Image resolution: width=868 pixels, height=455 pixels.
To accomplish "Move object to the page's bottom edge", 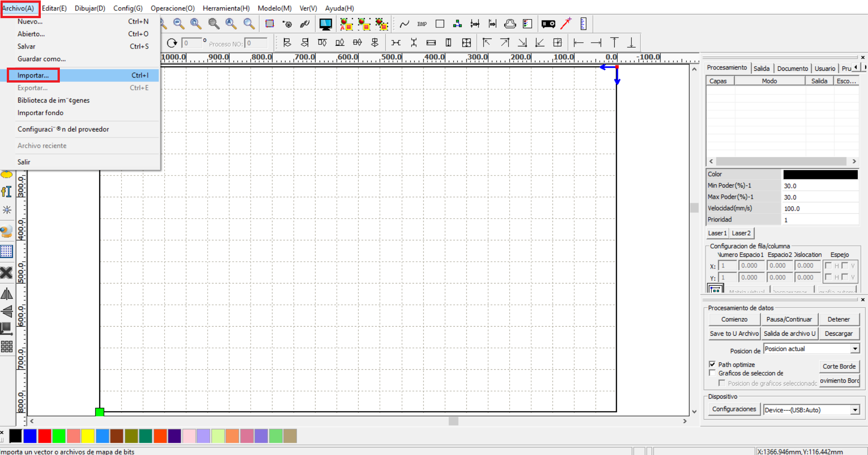I will coord(631,43).
